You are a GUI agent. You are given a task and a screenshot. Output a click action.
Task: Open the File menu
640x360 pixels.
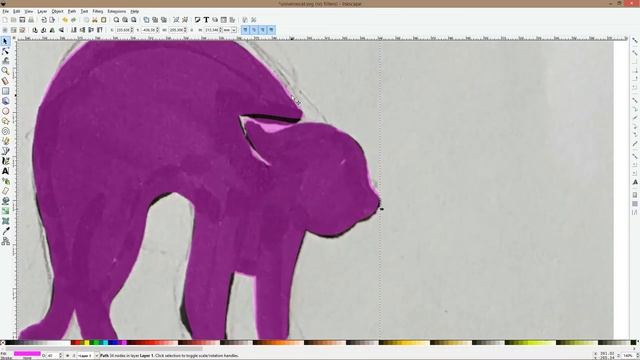(x=5, y=11)
